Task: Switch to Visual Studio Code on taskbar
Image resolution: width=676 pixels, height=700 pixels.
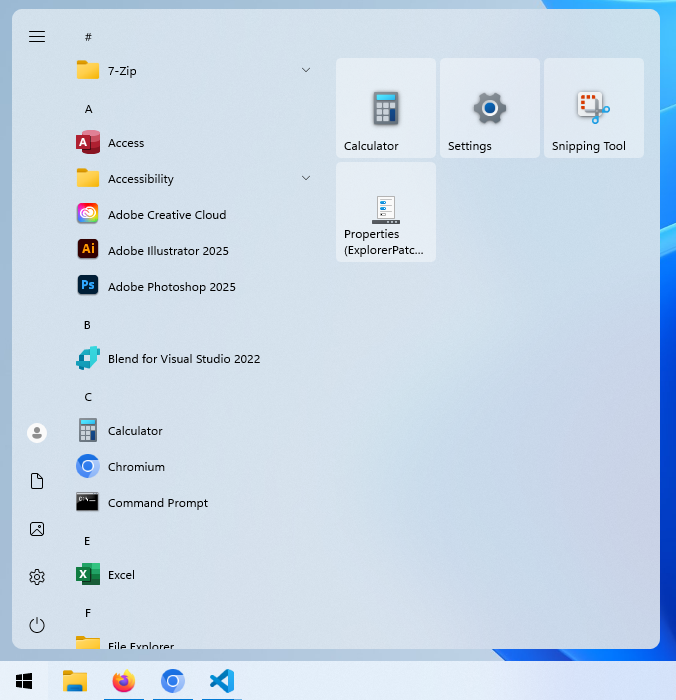Action: coord(222,681)
